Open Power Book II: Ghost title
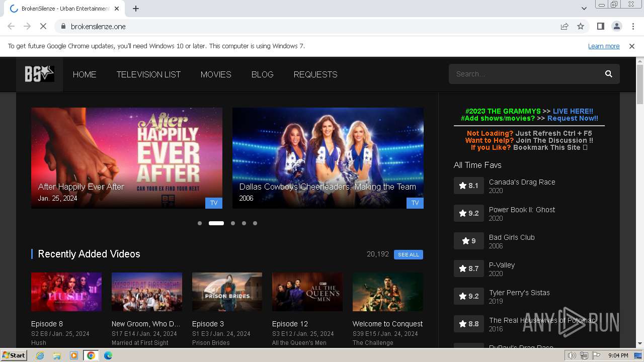This screenshot has height=362, width=644. tap(522, 210)
